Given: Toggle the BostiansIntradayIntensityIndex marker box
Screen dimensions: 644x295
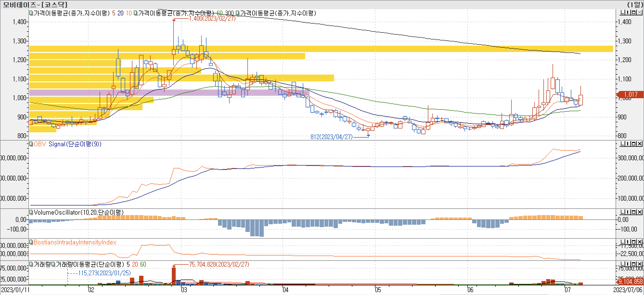Looking at the screenshot, I should click(31, 242).
